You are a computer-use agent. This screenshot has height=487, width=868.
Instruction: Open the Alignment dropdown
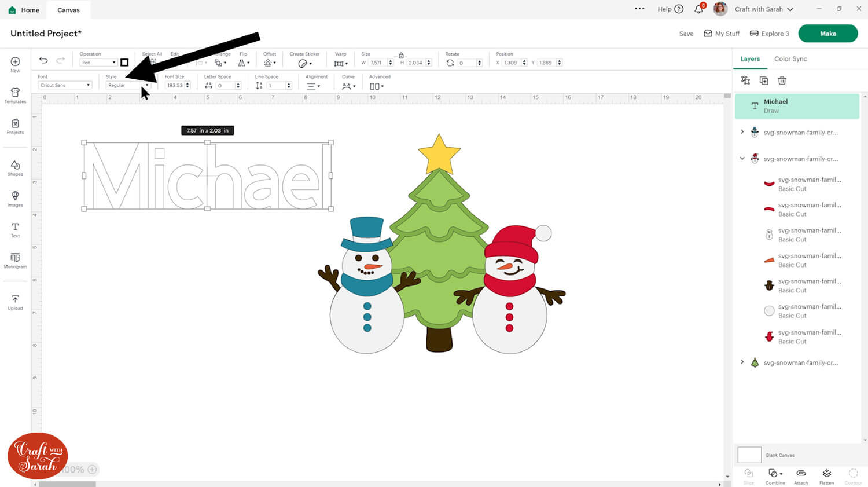(313, 86)
